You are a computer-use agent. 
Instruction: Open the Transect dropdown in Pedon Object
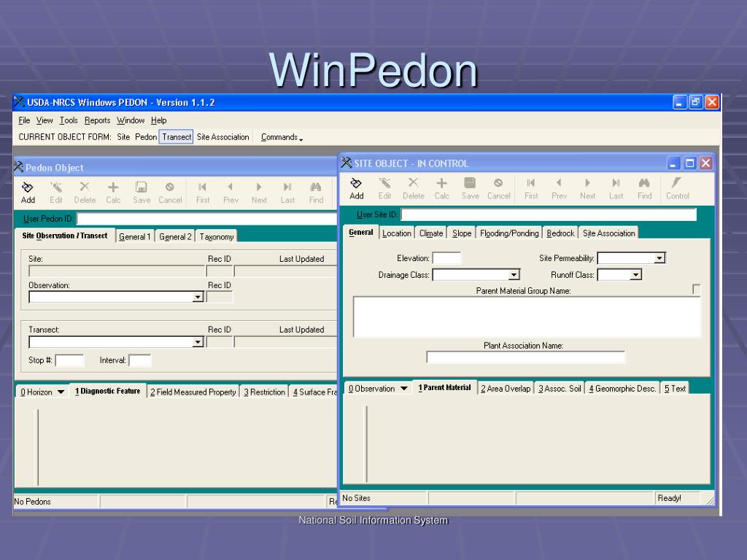198,342
